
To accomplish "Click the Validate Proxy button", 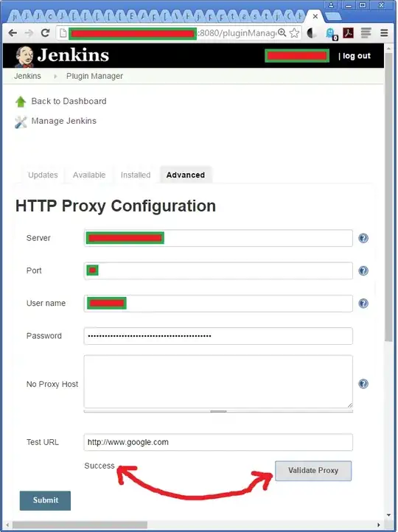I will pyautogui.click(x=313, y=471).
